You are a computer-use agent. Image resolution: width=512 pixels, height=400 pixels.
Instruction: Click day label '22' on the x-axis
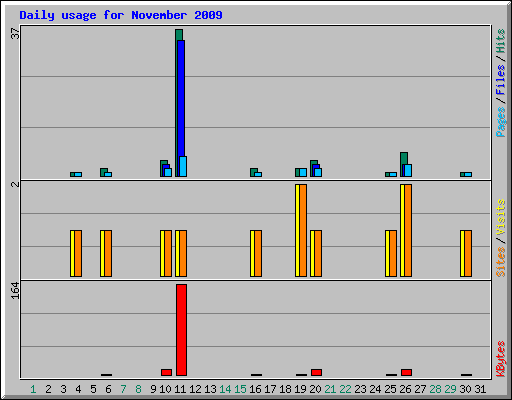pyautogui.click(x=345, y=389)
